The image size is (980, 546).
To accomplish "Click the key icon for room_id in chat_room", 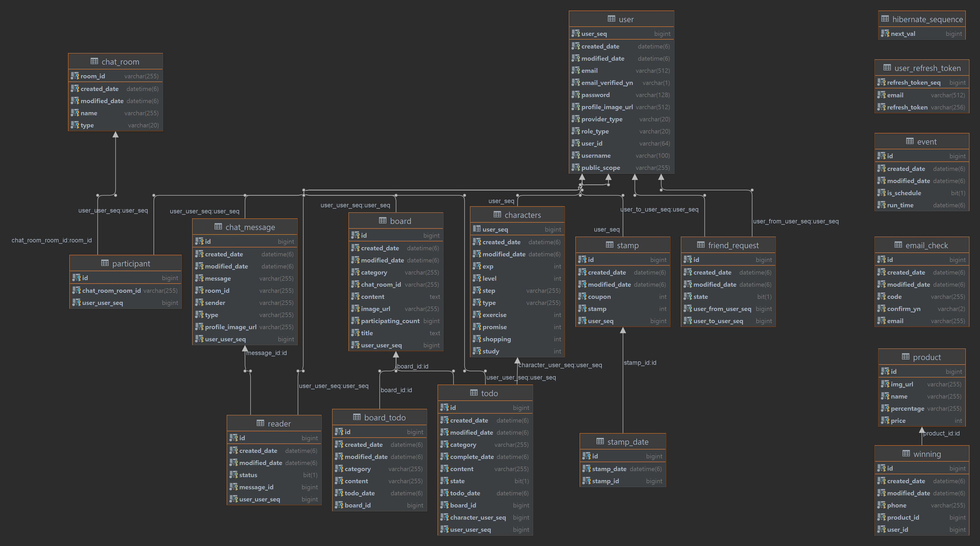I will [x=75, y=76].
